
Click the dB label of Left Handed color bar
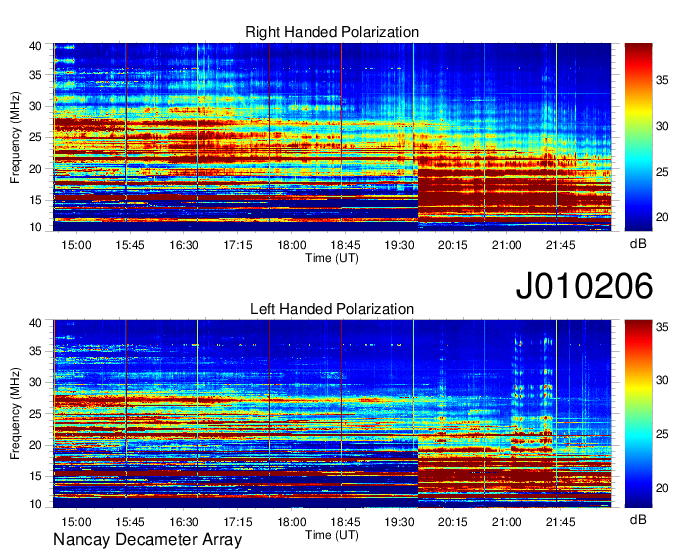pos(638,519)
